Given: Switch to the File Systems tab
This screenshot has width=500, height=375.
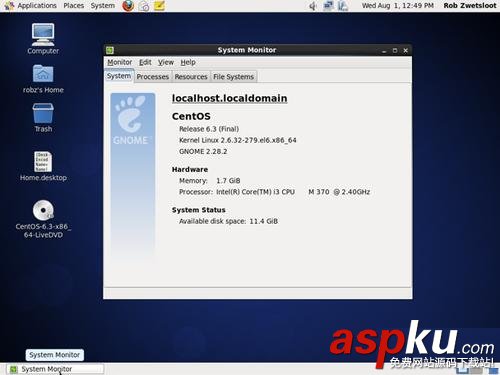Looking at the screenshot, I should pos(233,77).
